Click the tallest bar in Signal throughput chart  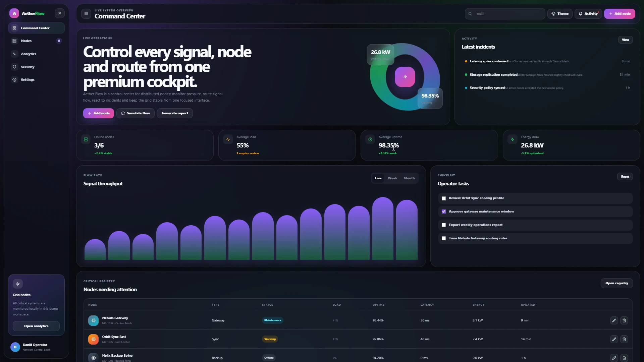pos(383,228)
